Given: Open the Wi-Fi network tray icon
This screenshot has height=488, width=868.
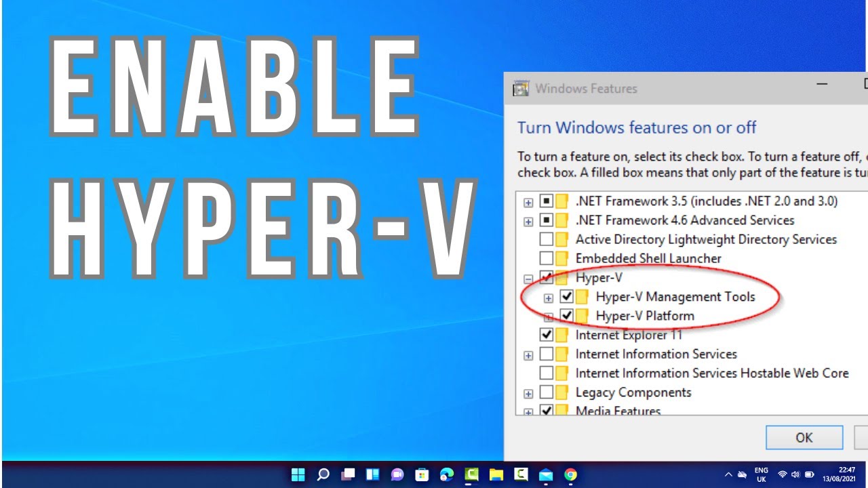Looking at the screenshot, I should point(783,474).
